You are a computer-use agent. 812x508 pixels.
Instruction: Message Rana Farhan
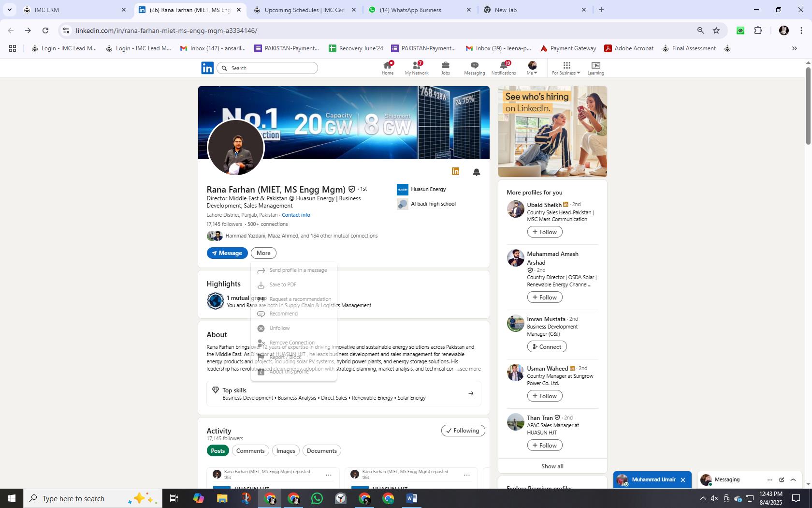227,253
